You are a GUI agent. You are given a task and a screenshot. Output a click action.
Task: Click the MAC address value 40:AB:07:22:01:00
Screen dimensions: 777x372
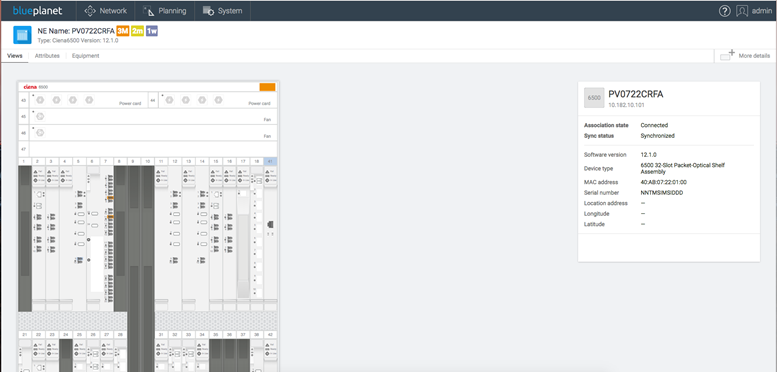coord(664,182)
